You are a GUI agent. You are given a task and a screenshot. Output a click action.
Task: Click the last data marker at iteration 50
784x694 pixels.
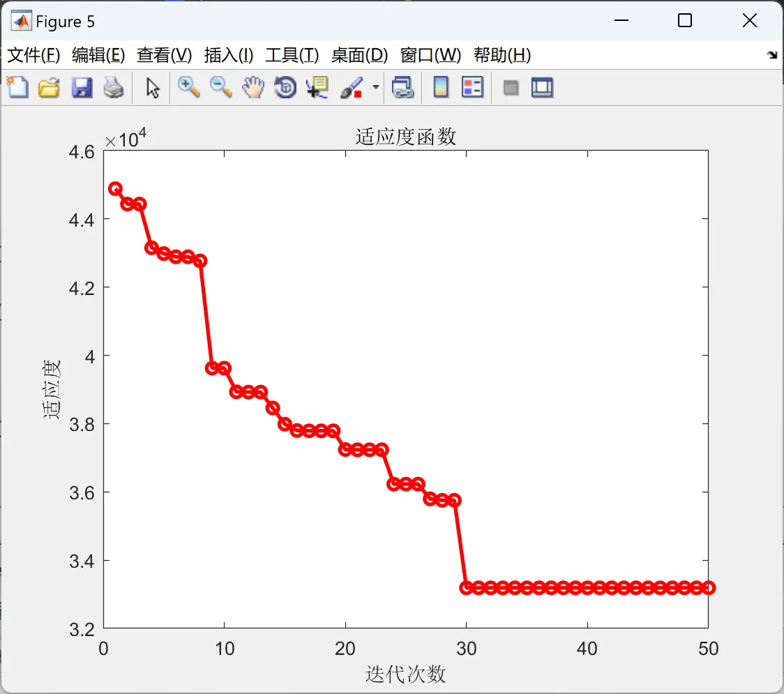[x=709, y=588]
